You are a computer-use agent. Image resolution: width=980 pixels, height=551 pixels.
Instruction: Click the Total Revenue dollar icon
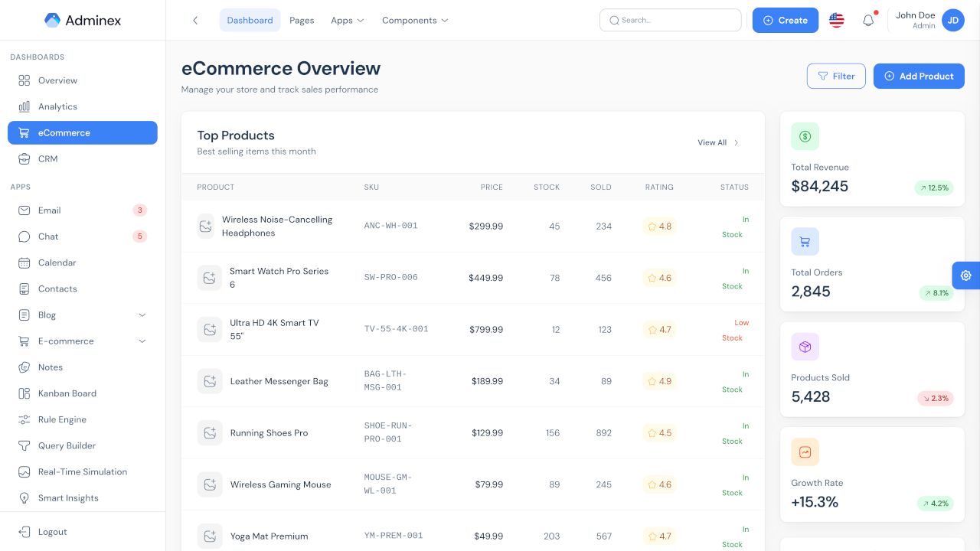click(x=805, y=136)
